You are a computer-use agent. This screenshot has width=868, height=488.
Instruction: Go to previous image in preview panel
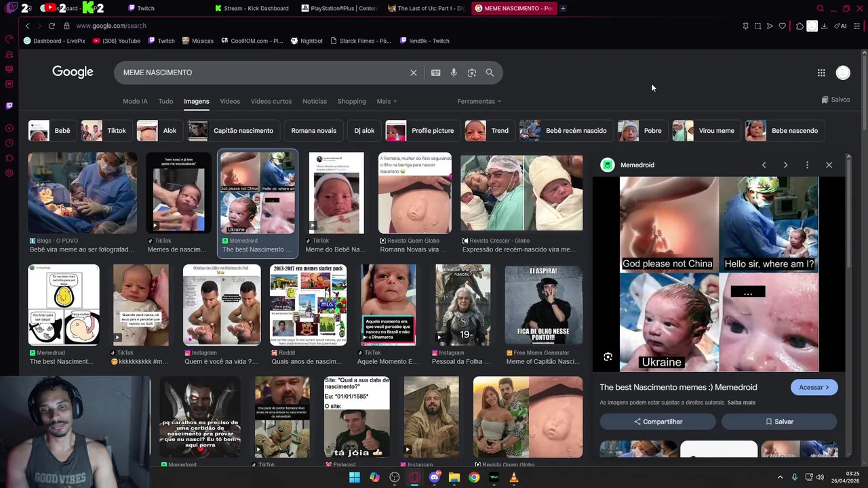point(764,165)
